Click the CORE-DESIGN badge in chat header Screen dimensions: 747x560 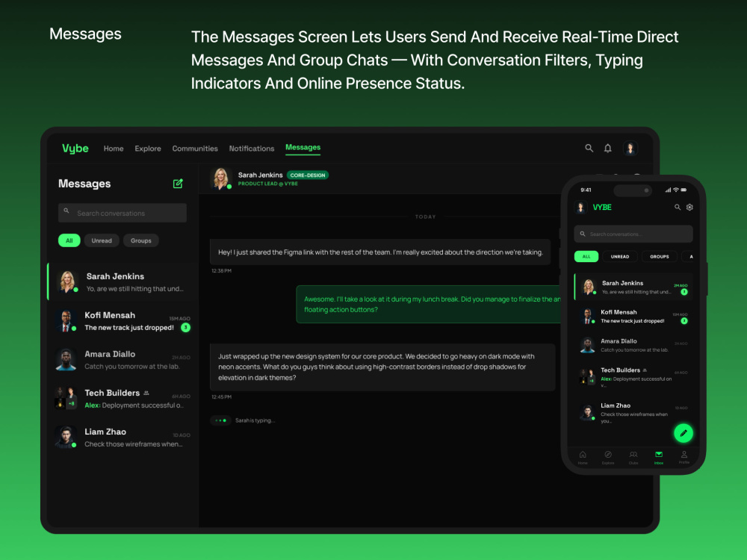click(308, 175)
